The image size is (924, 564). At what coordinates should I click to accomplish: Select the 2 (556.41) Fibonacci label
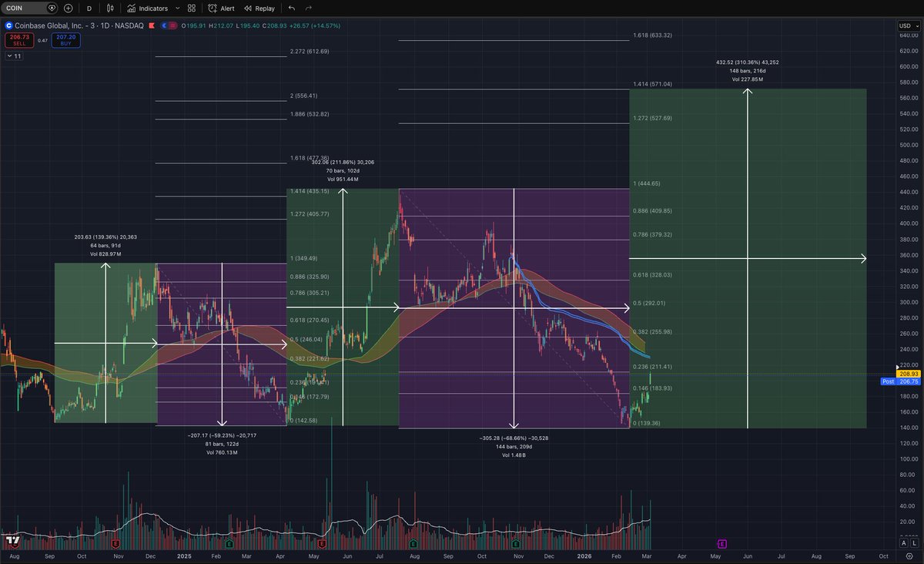304,96
